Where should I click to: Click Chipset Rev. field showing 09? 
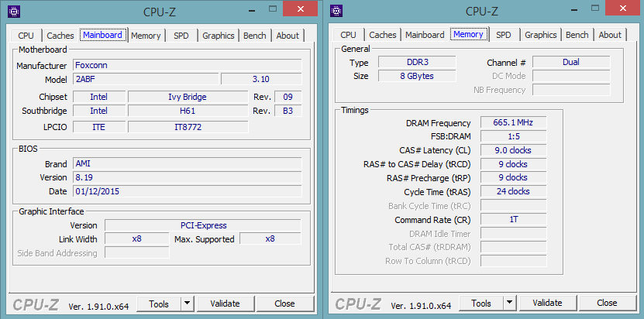288,97
